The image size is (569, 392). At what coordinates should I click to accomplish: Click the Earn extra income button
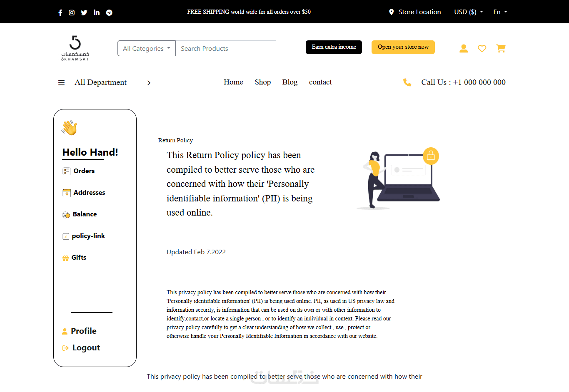tap(334, 47)
